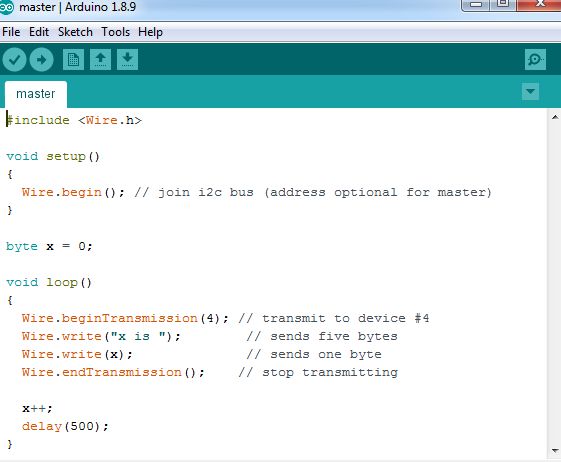This screenshot has width=561, height=462.
Task: Open the Help menu
Action: point(150,32)
